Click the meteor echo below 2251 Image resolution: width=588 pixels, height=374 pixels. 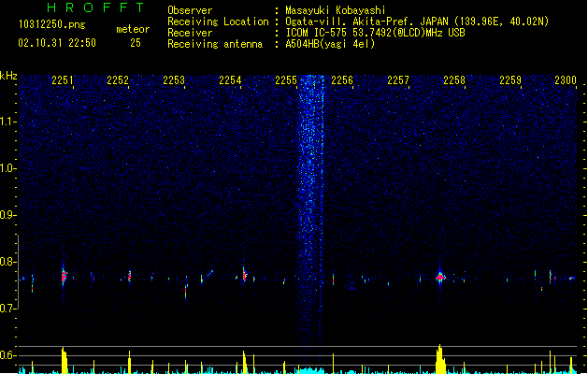(64, 277)
